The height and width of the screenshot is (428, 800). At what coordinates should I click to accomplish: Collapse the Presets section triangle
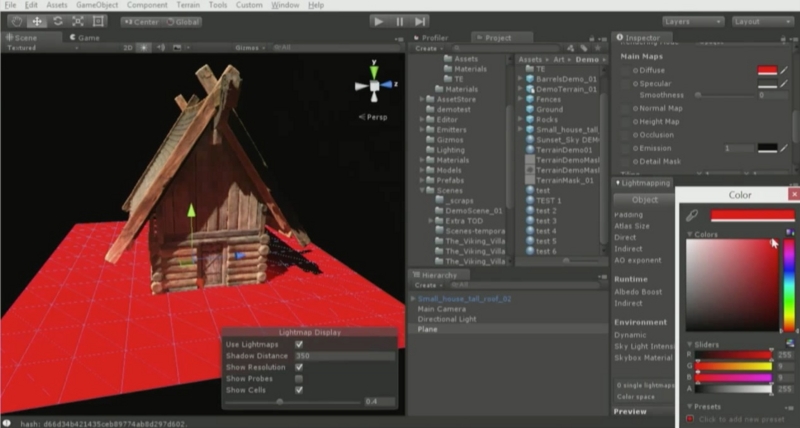(x=689, y=407)
